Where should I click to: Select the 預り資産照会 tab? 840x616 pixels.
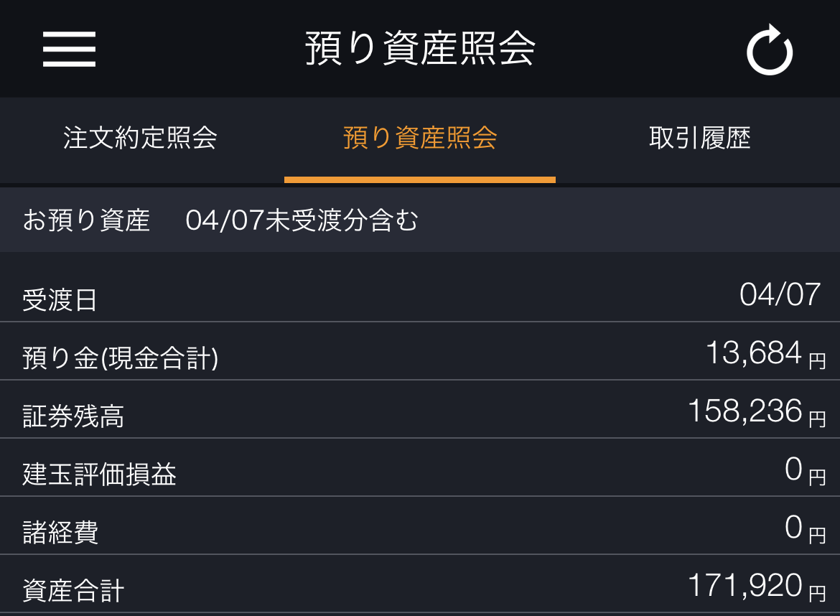pos(420,138)
